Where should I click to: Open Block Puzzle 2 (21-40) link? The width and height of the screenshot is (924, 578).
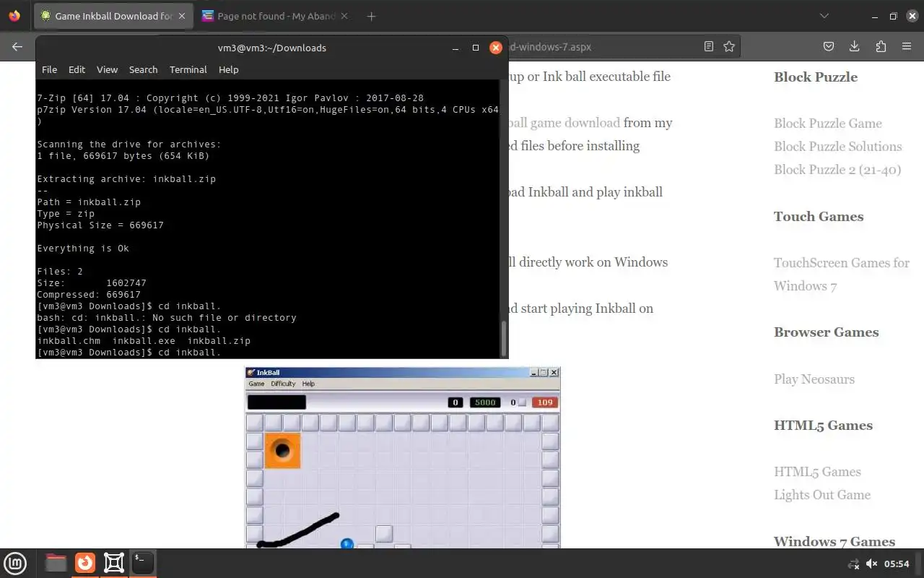coord(837,169)
